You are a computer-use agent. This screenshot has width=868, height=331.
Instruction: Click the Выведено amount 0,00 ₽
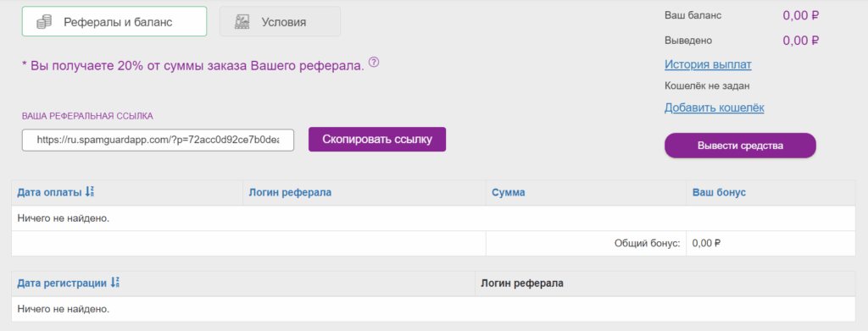coord(800,41)
